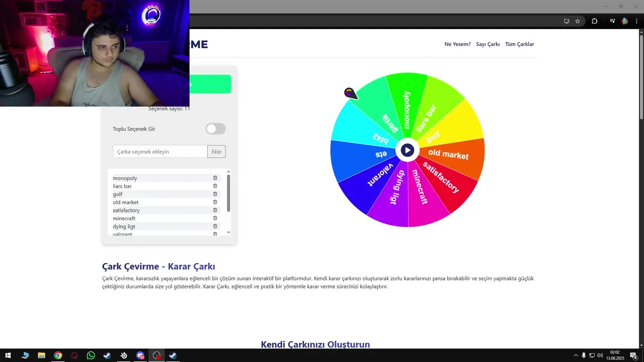644x362 pixels.
Task: Click the options list scrollbar thumb
Action: click(x=228, y=193)
